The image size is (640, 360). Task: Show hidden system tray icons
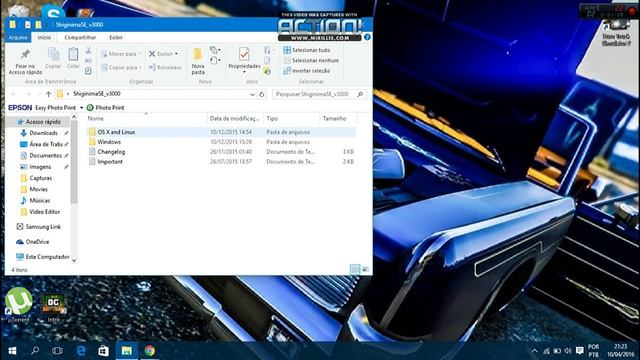pyautogui.click(x=534, y=351)
